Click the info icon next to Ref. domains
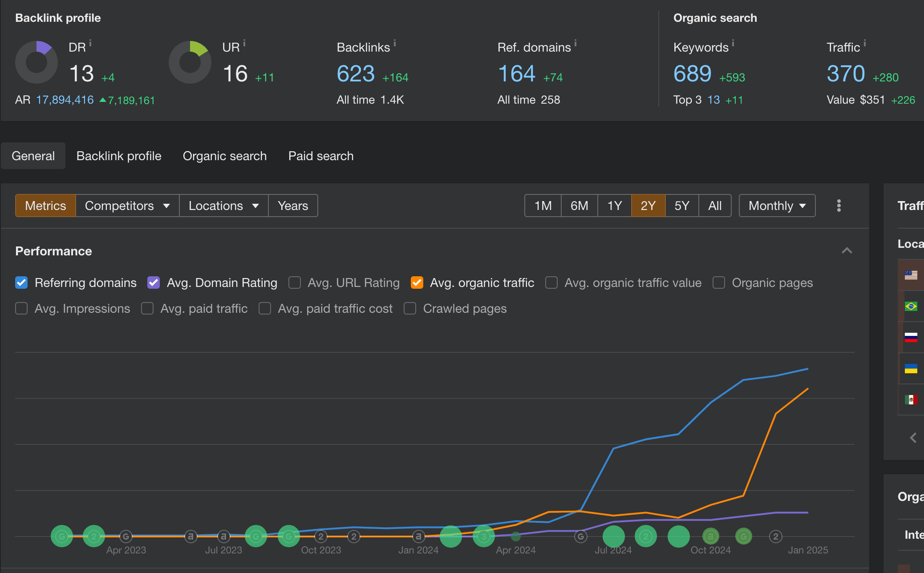The height and width of the screenshot is (573, 924). 575,43
